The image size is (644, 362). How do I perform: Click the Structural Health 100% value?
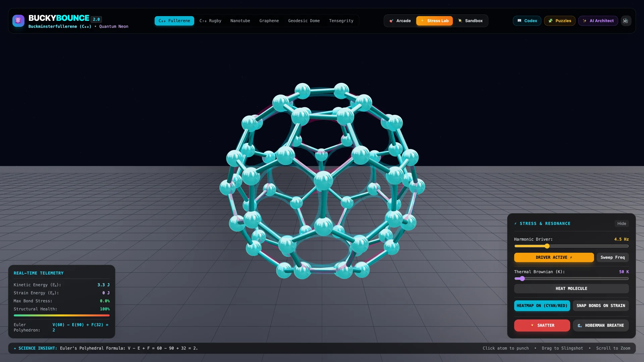pyautogui.click(x=105, y=309)
